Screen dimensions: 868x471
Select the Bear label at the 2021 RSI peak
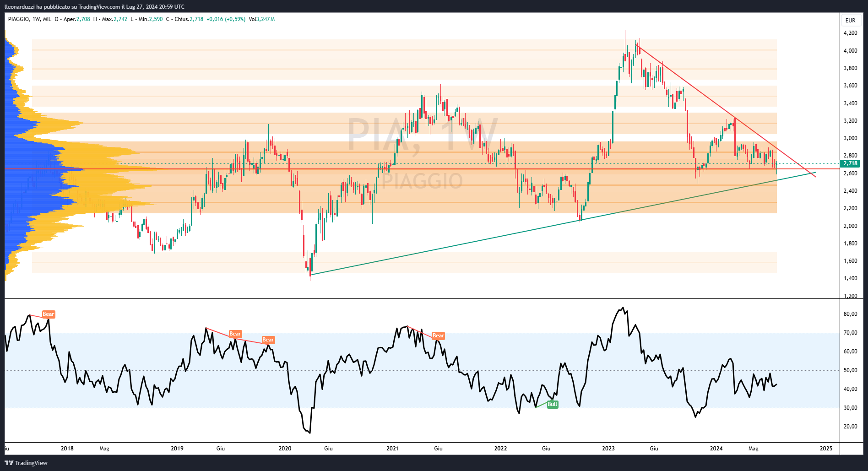click(438, 336)
